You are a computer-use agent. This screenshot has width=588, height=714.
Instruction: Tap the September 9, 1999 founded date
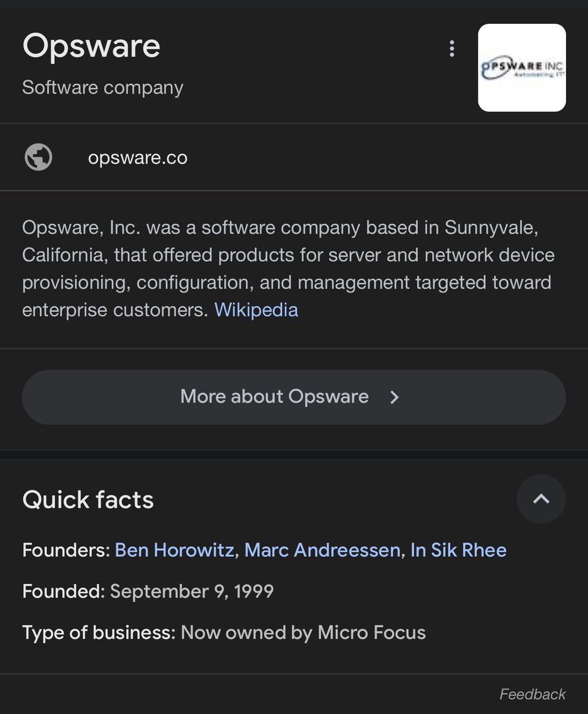(192, 591)
